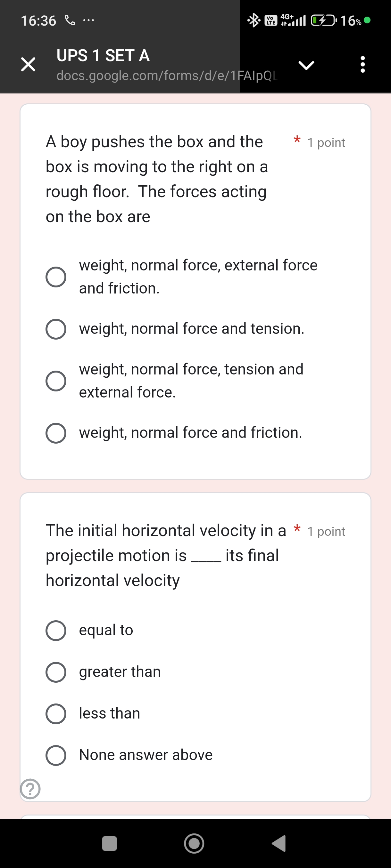
Task: Select 'None answer above' option
Action: coord(56,755)
